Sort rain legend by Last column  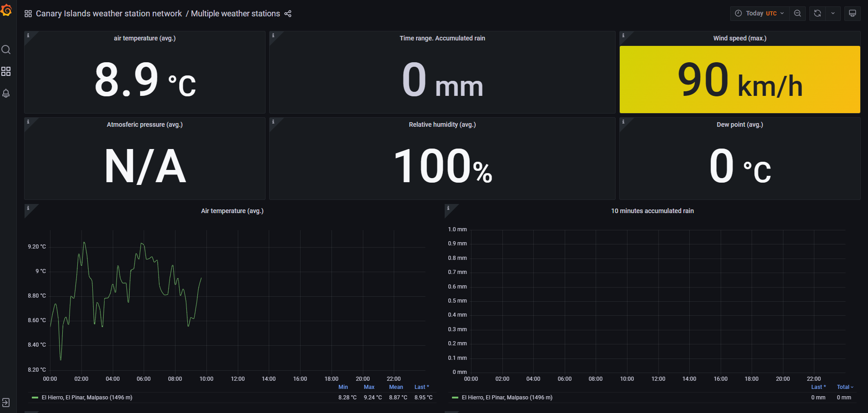818,387
